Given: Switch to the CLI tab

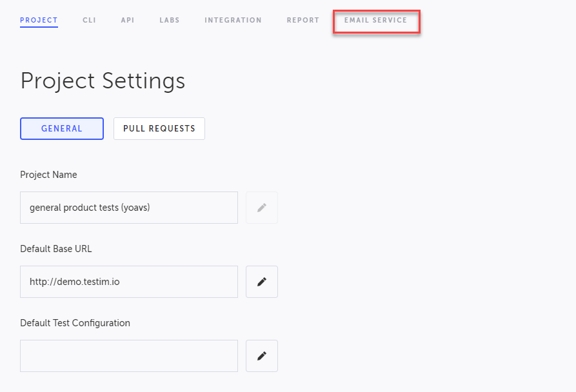Looking at the screenshot, I should [89, 20].
